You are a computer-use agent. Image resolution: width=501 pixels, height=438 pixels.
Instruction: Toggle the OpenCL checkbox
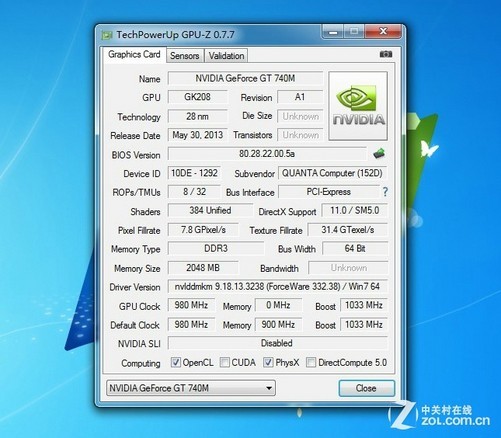point(176,362)
